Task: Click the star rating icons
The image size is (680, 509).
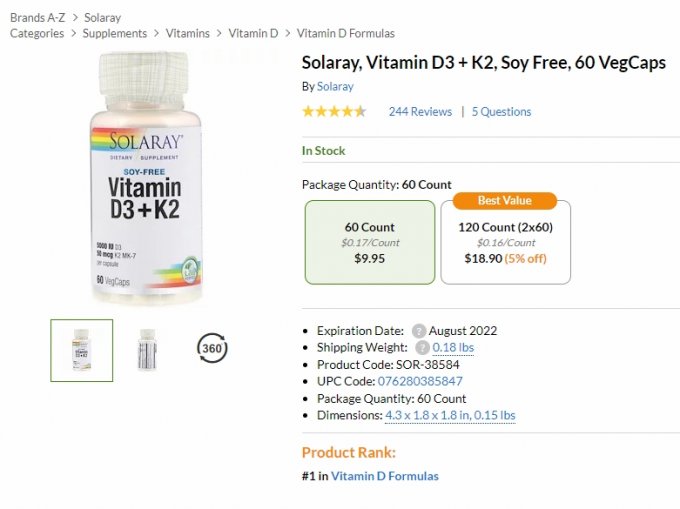Action: (x=334, y=112)
